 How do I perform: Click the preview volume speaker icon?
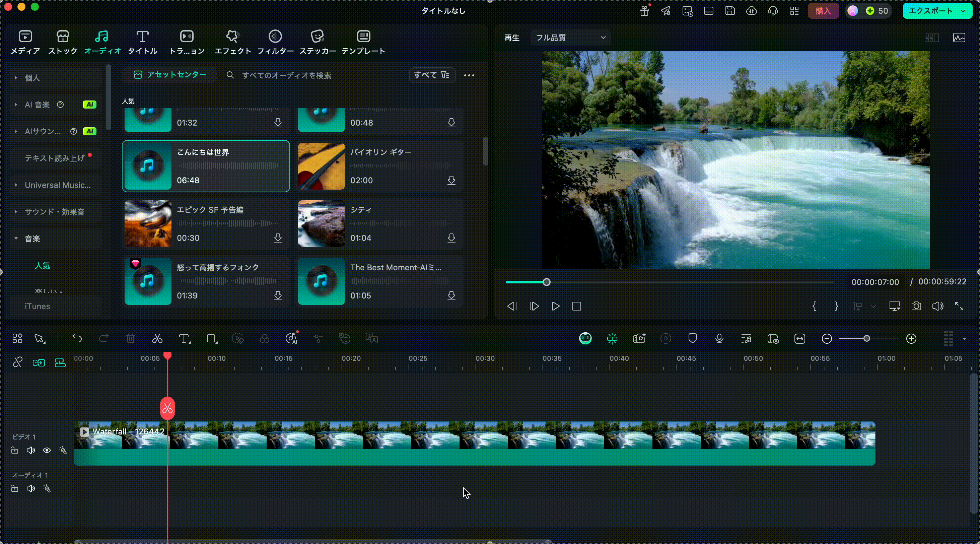pos(937,306)
